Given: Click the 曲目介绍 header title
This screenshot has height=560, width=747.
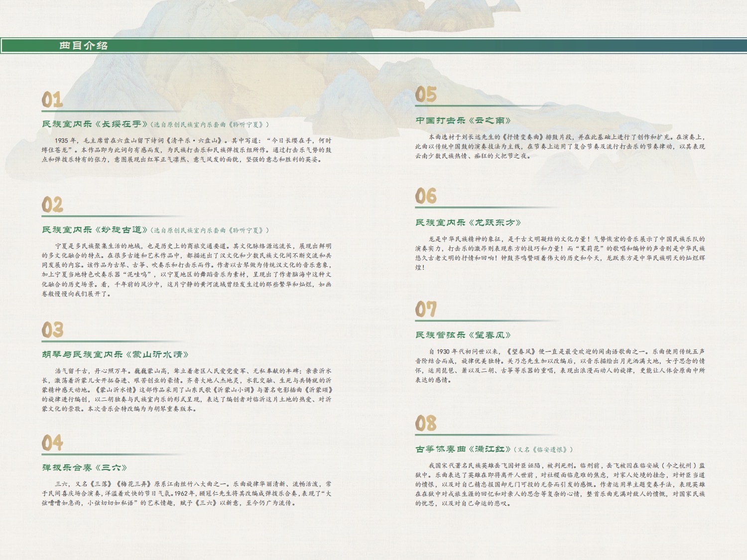Looking at the screenshot, I should point(83,46).
